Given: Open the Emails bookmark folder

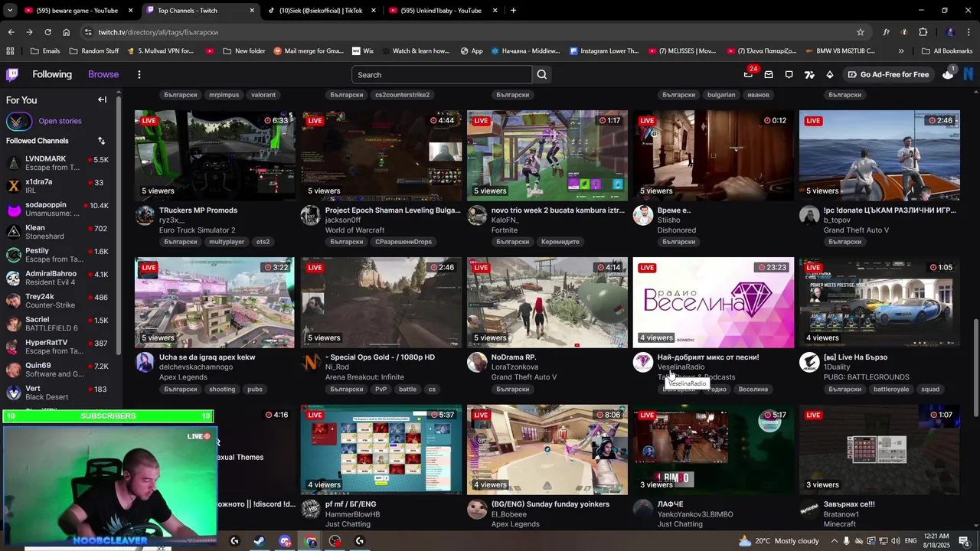Looking at the screenshot, I should (x=45, y=51).
